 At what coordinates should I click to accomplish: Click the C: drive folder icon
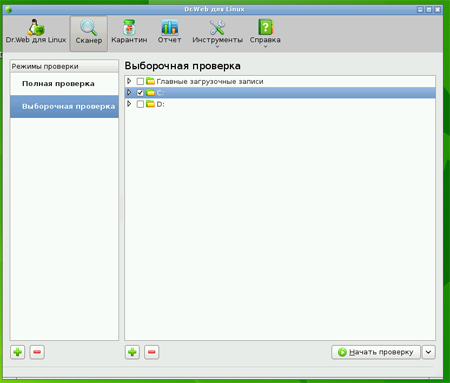point(151,92)
